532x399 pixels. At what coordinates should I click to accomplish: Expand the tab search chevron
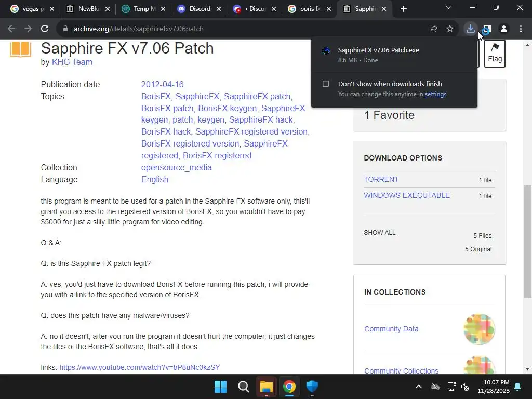click(448, 7)
